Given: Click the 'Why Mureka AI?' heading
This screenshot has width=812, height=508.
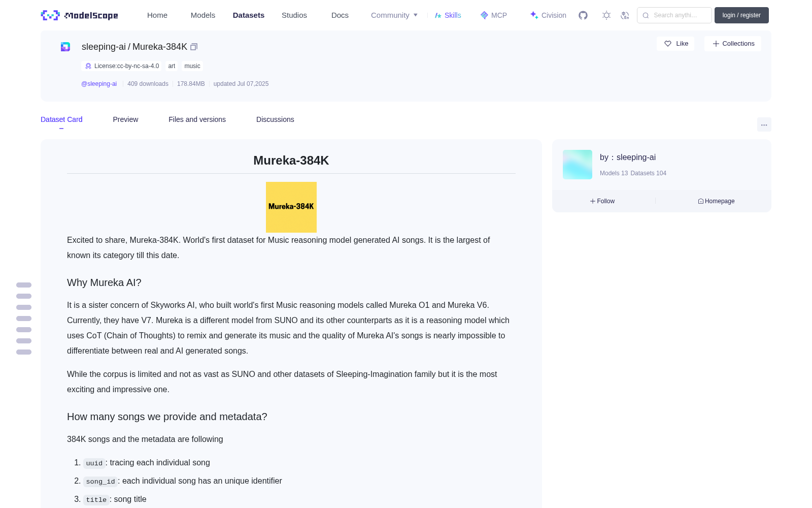Looking at the screenshot, I should point(104,282).
